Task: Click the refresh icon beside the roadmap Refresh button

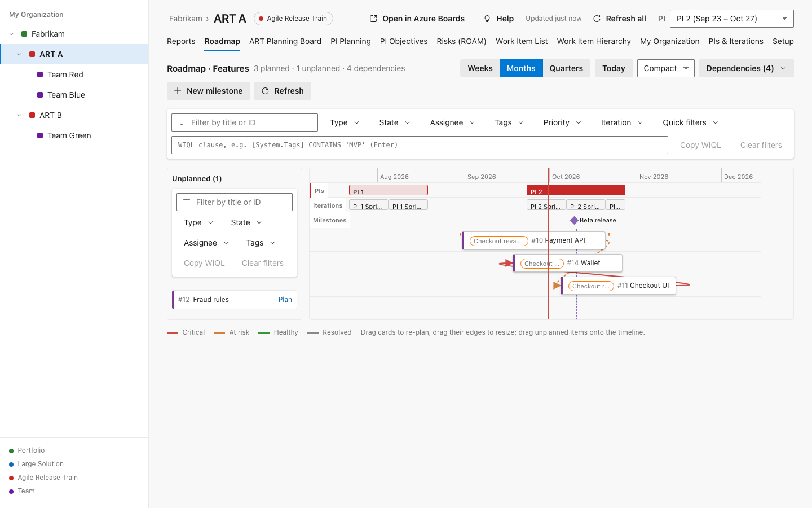Action: (x=265, y=91)
